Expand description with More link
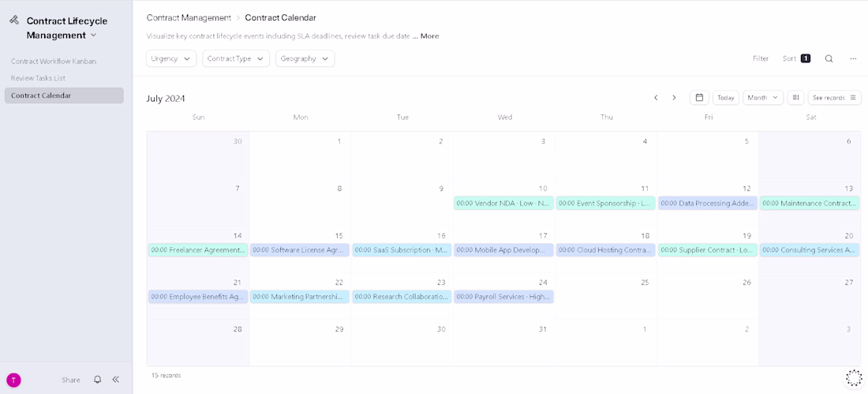868x394 pixels. 429,36
